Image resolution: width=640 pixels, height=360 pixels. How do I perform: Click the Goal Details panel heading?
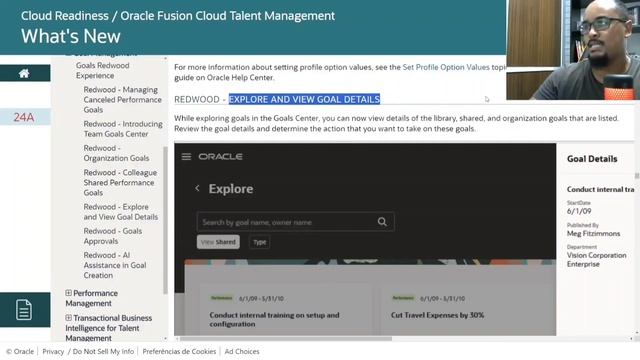click(x=592, y=159)
